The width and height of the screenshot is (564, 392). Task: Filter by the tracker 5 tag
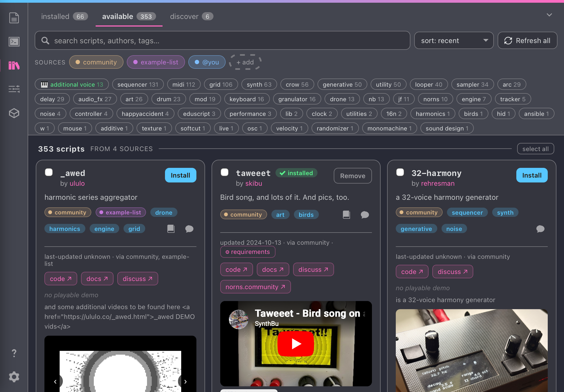[513, 99]
